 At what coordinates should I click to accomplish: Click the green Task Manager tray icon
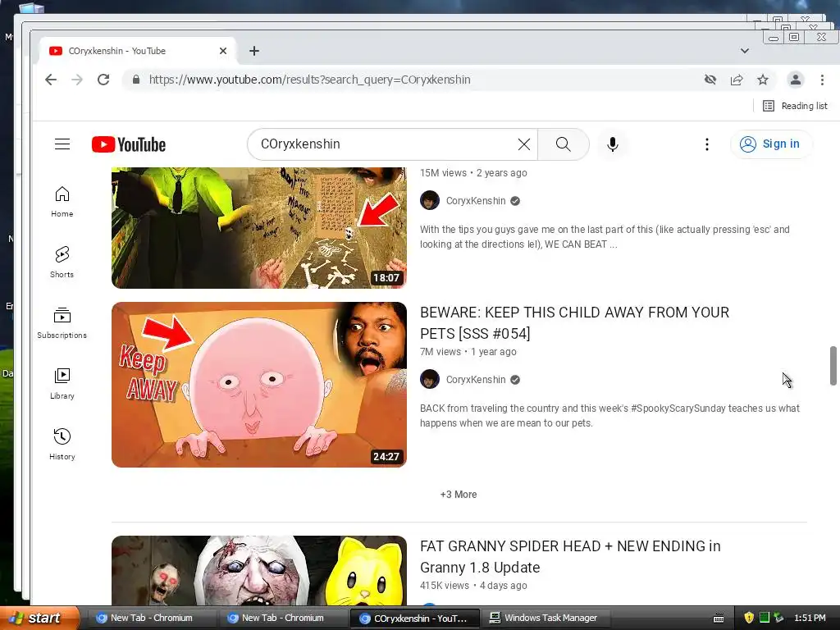pyautogui.click(x=765, y=618)
